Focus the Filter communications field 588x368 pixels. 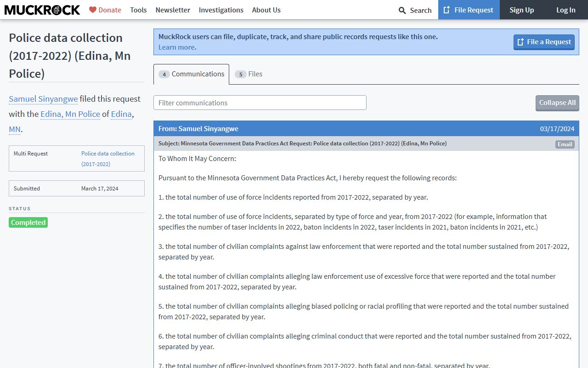point(260,103)
